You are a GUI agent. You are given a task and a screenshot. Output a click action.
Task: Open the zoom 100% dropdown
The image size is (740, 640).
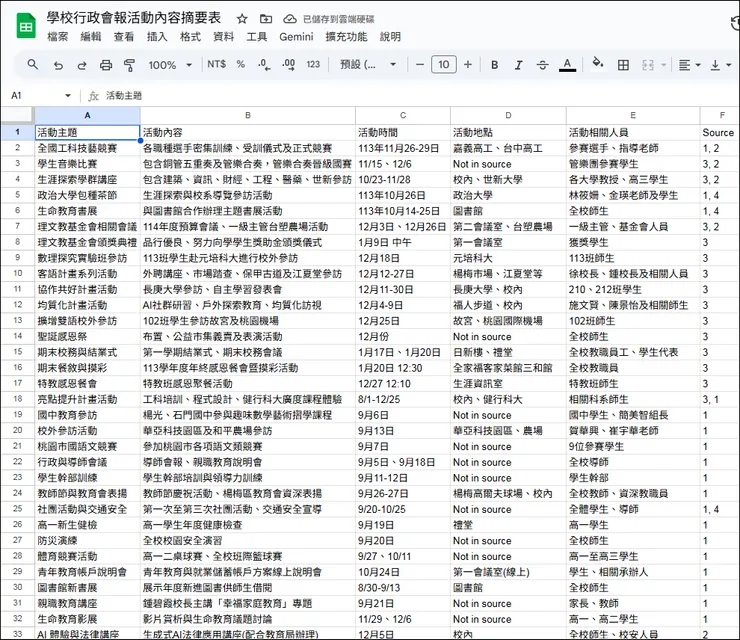(x=170, y=65)
